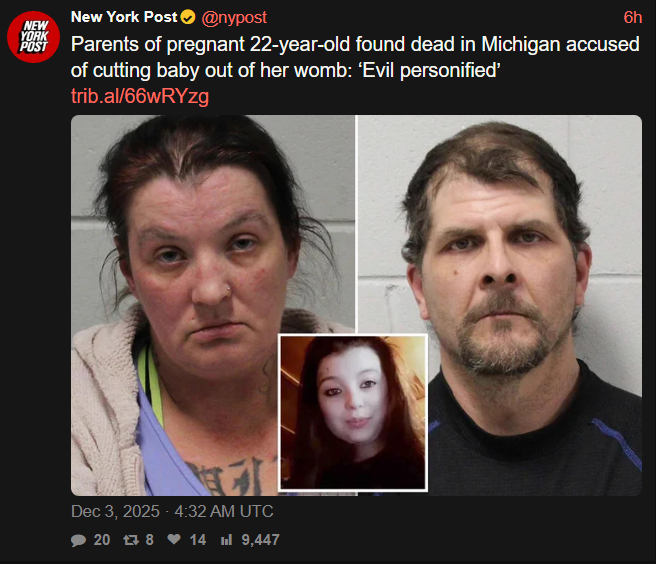Open the left mugshot photo
This screenshot has height=564, width=656.
(213, 305)
